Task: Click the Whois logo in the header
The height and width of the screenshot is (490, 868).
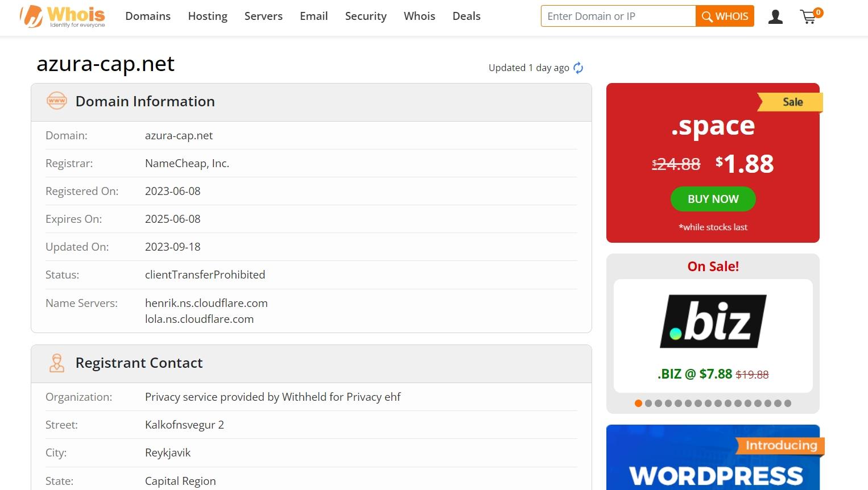Action: 63,16
